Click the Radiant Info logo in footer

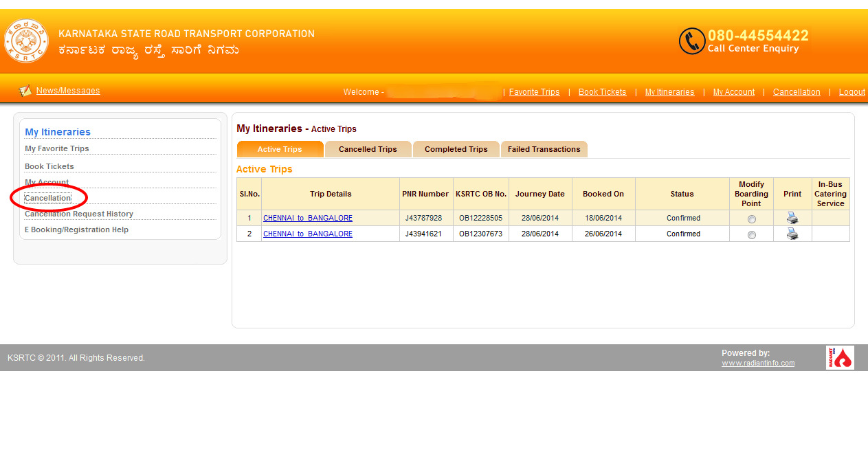[x=840, y=357]
